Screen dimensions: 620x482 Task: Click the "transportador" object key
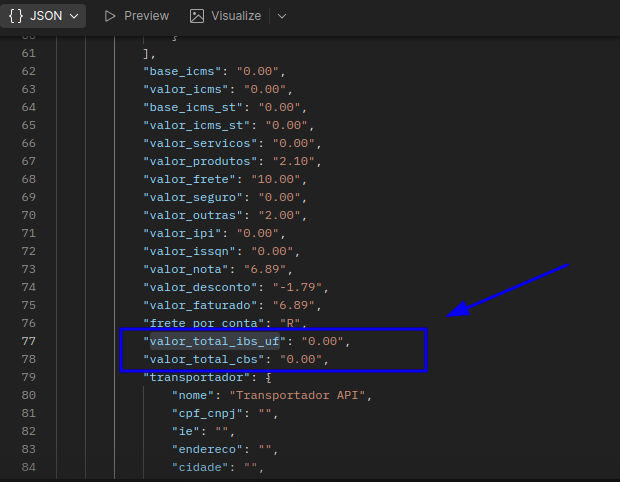click(x=197, y=377)
